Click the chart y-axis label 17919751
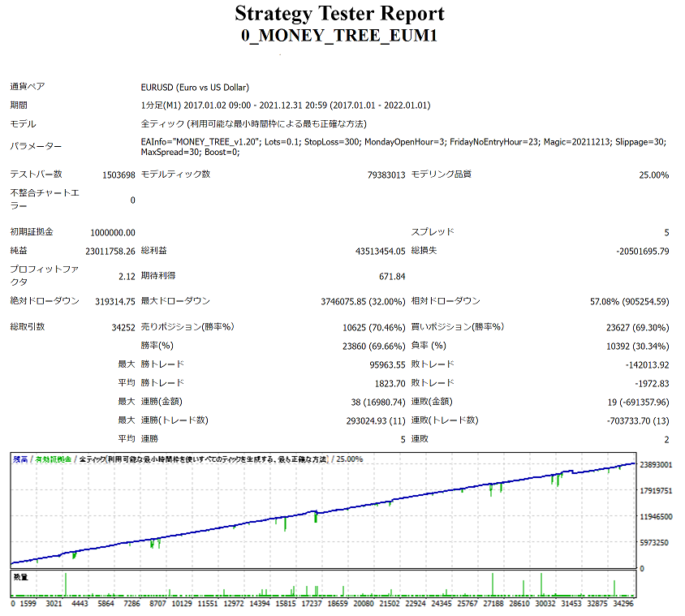Screen dimensions: 685x616 (x=656, y=491)
